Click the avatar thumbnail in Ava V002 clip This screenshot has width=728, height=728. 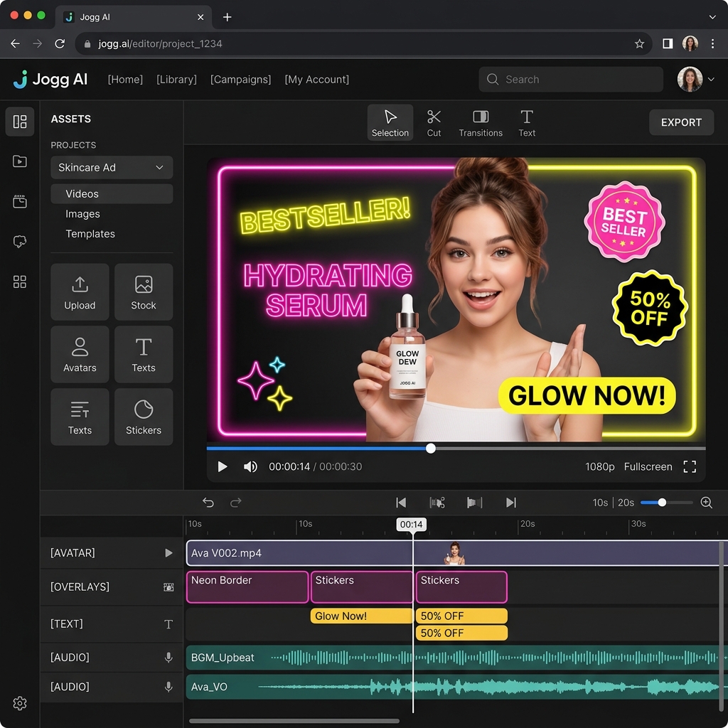coord(454,553)
